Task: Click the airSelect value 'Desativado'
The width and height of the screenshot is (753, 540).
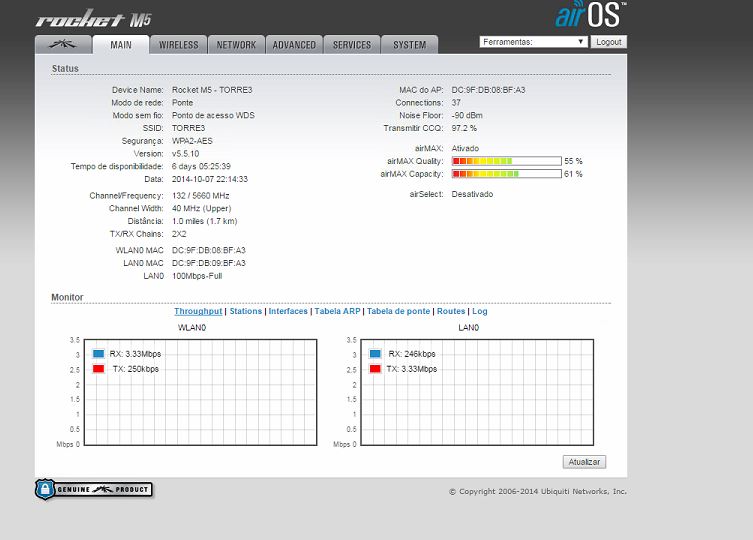Action: 472,194
